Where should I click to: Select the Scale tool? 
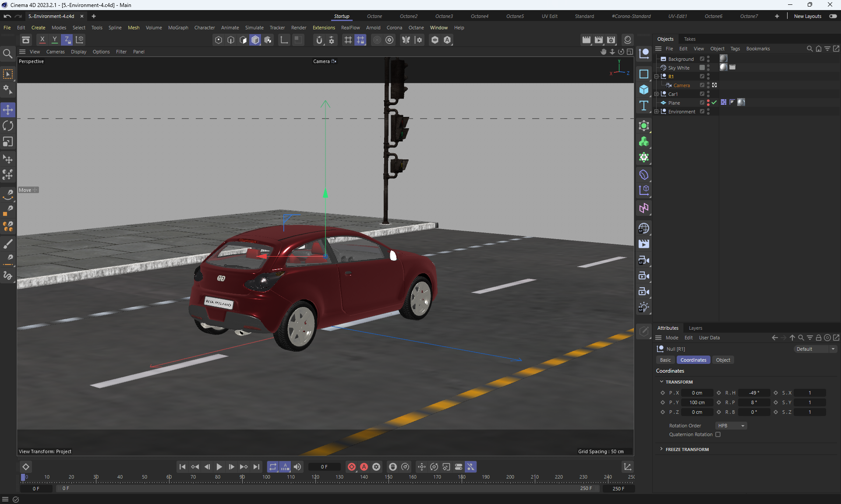[8, 142]
